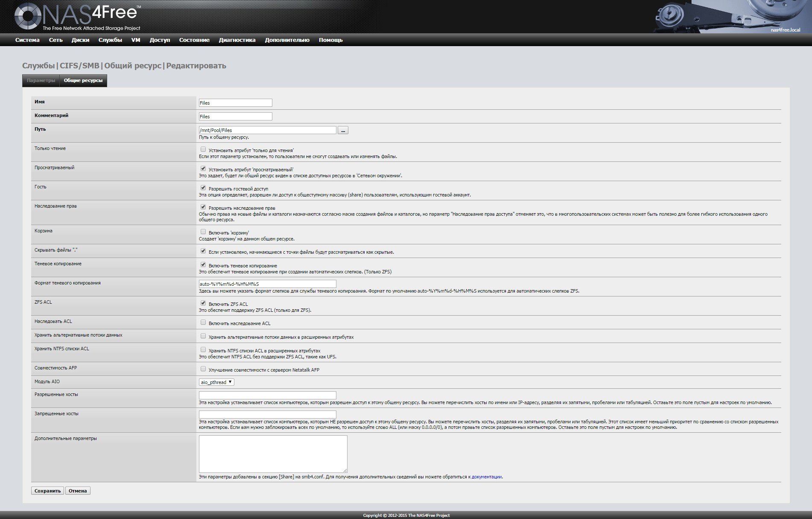Screen dimensions: 812x519
Task: Open the AIO module dropdown
Action: coord(216,382)
